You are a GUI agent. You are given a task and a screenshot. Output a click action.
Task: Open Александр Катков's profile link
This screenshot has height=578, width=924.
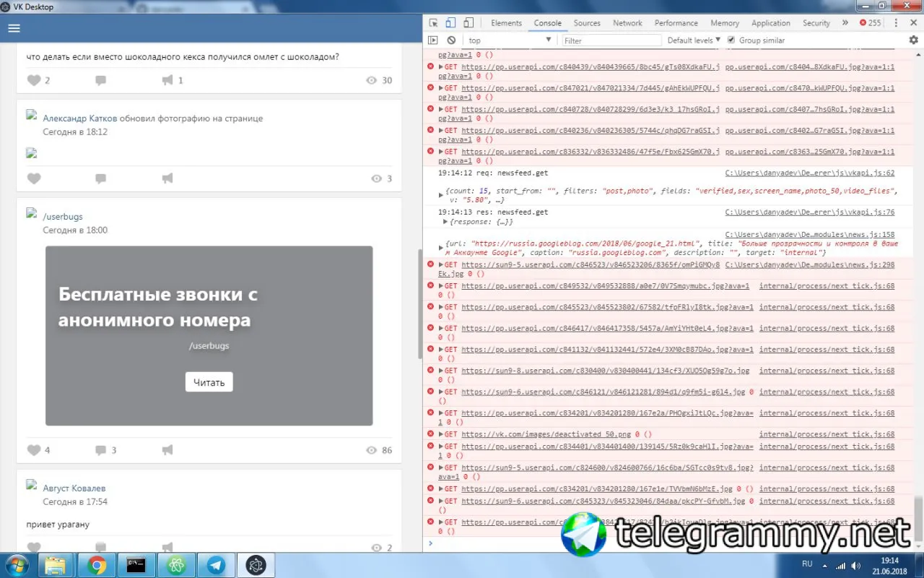(80, 118)
